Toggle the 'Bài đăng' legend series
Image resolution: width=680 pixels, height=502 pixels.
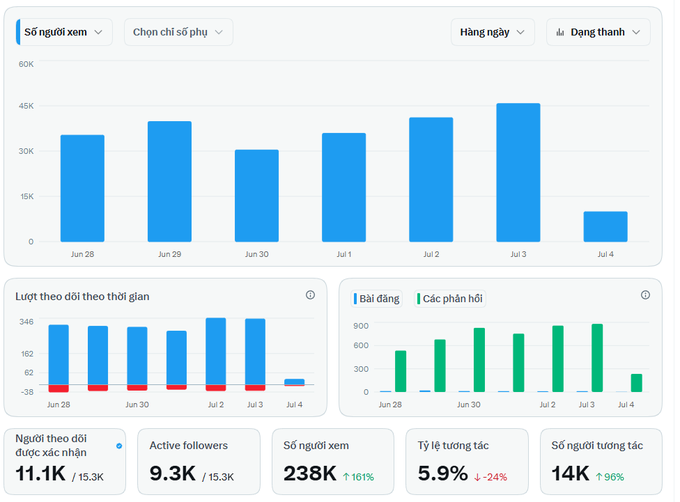click(376, 299)
